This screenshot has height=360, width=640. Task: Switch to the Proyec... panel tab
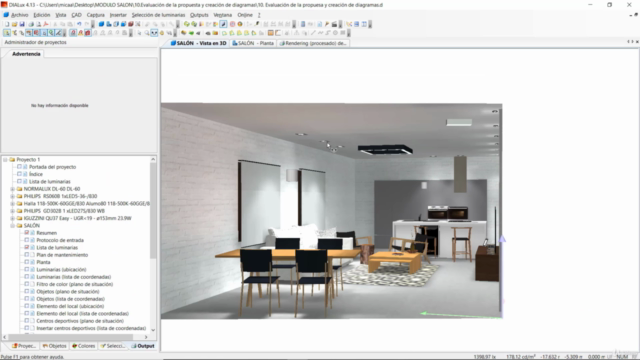[24, 346]
